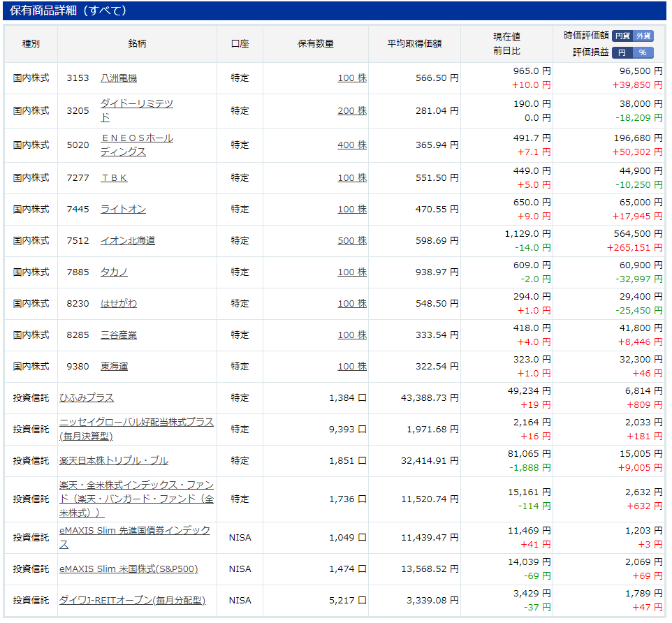Image resolution: width=672 pixels, height=623 pixels.
Task: Click 100 株 quantity for ライトオン
Action: (x=352, y=209)
